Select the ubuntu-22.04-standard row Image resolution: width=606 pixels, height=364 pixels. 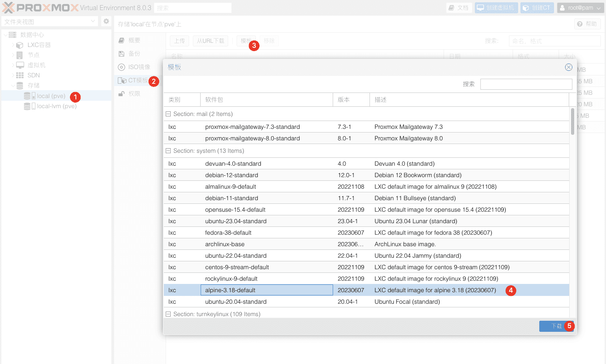coord(366,256)
